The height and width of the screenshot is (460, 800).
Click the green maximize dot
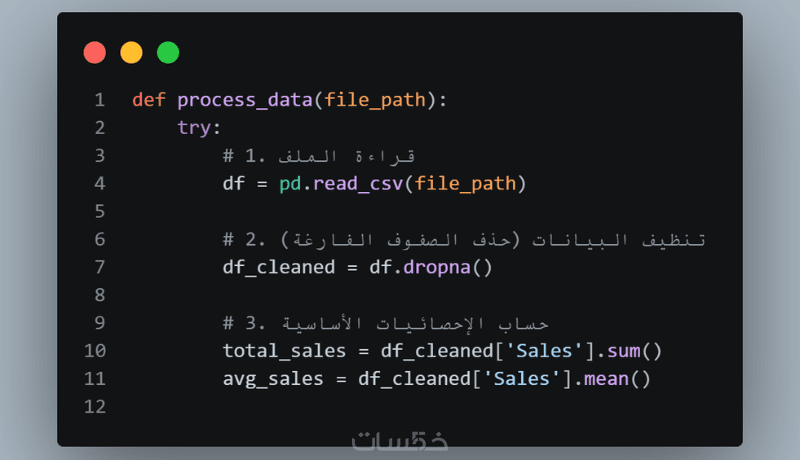pos(168,53)
